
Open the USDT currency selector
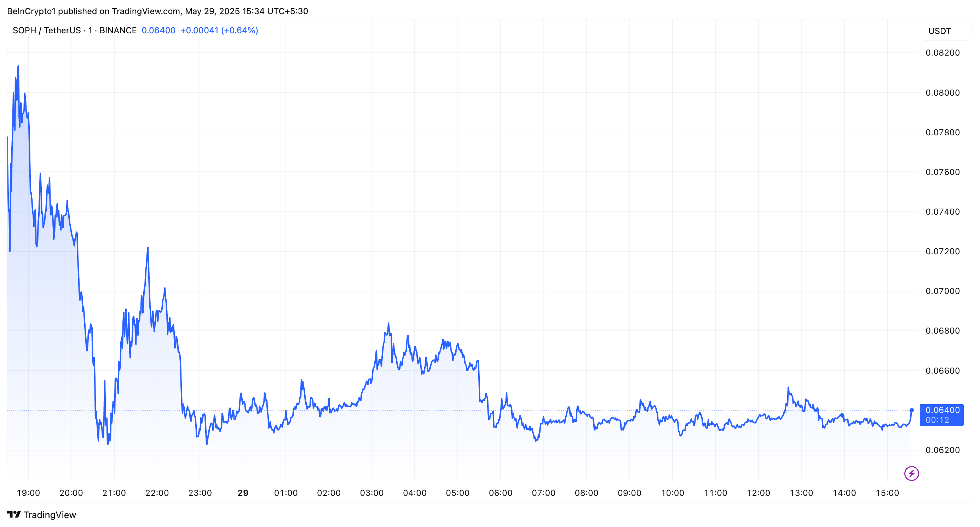click(945, 31)
